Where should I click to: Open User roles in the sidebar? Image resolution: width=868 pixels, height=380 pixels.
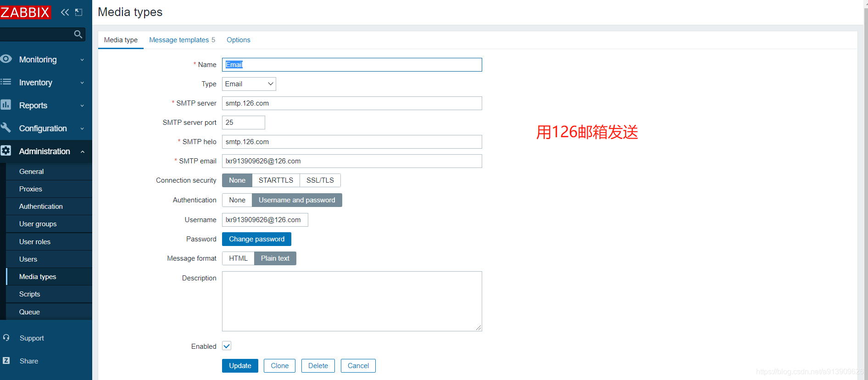[49, 242]
